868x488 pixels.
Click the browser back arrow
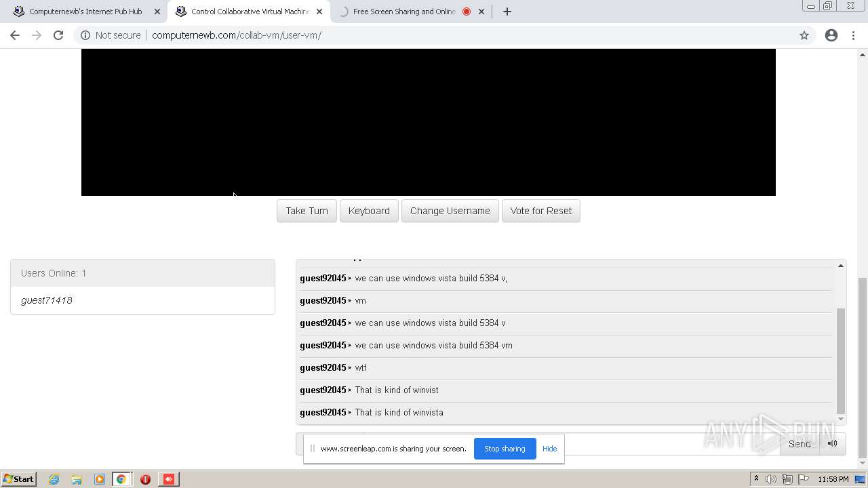click(15, 35)
